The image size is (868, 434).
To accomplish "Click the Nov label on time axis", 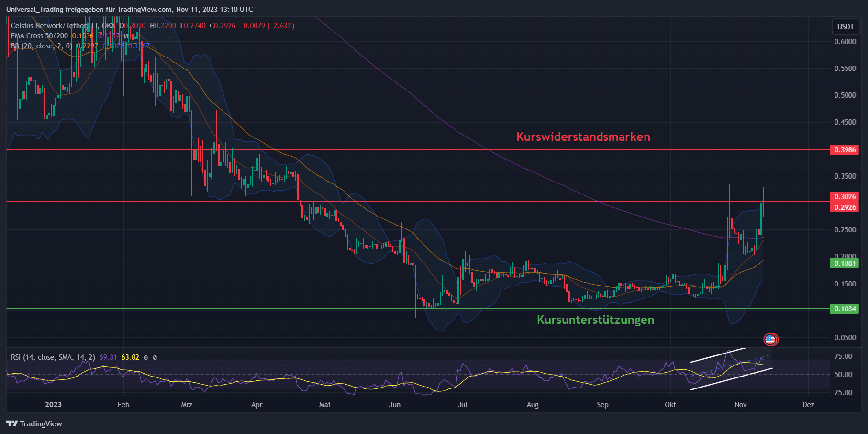I will [740, 405].
